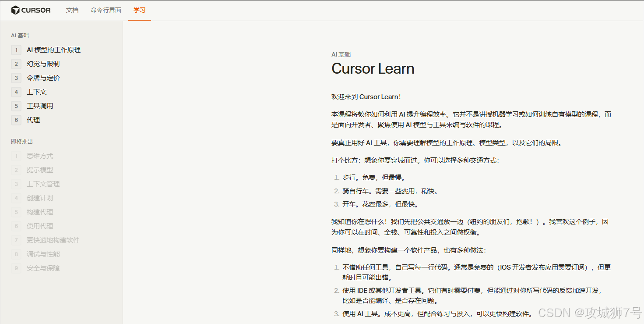Click list item 开车。花费最多，但最快。

(380, 204)
